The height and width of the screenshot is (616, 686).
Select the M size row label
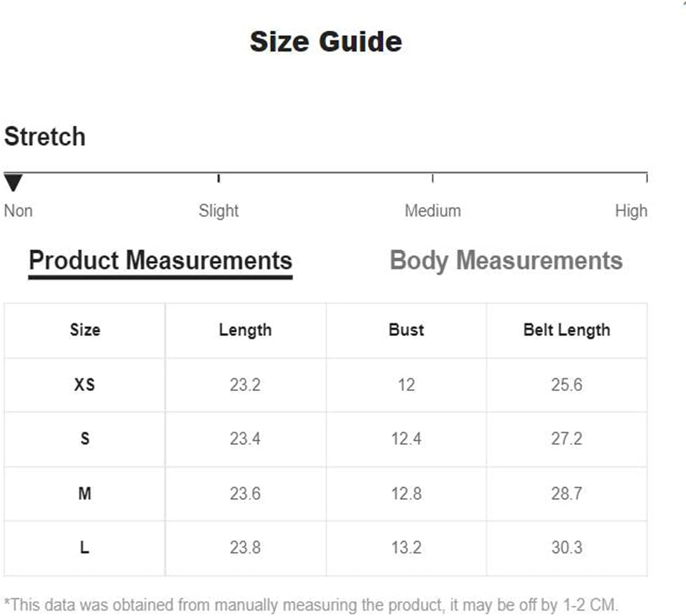pyautogui.click(x=85, y=493)
